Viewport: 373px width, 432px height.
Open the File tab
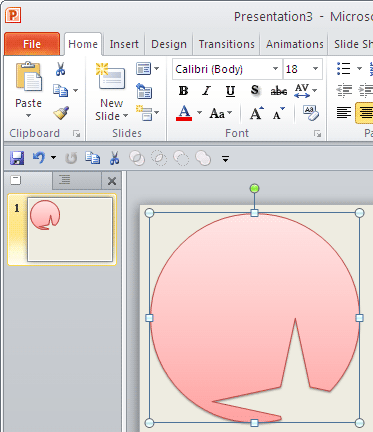click(32, 44)
